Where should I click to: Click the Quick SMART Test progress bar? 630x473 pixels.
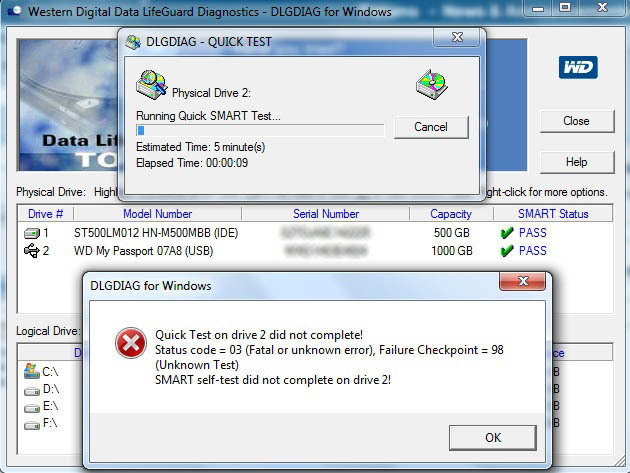click(260, 130)
